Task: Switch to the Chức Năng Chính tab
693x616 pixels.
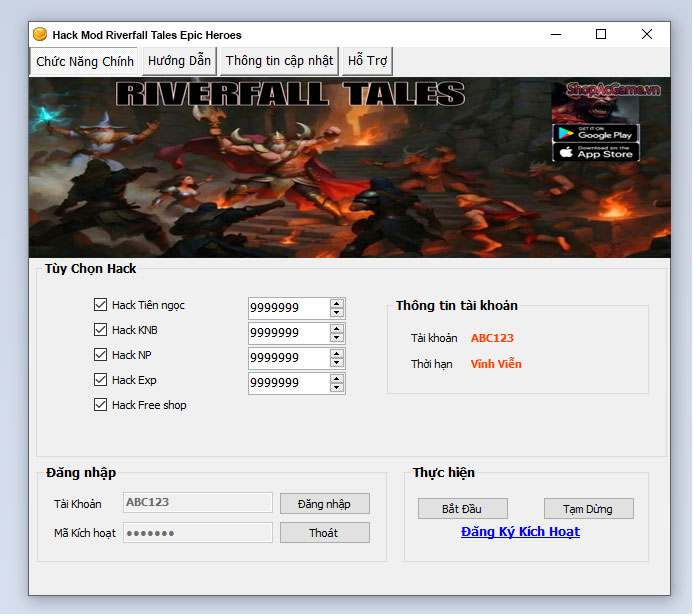Action: click(x=85, y=61)
